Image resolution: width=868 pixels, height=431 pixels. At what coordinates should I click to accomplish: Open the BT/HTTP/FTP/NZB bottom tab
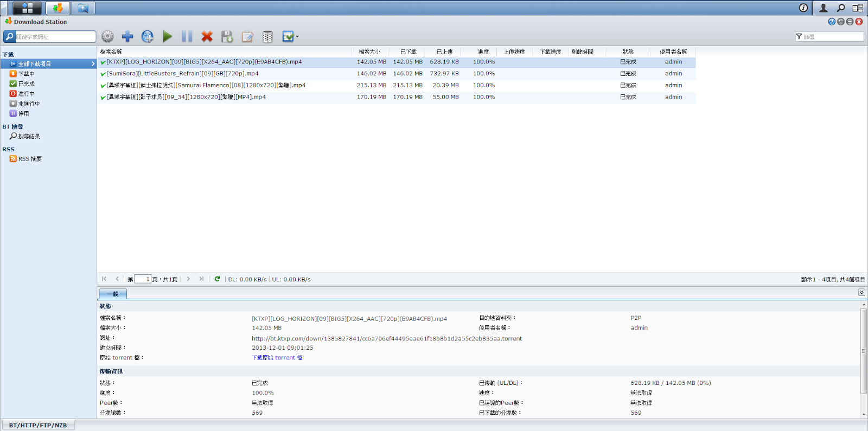click(38, 425)
